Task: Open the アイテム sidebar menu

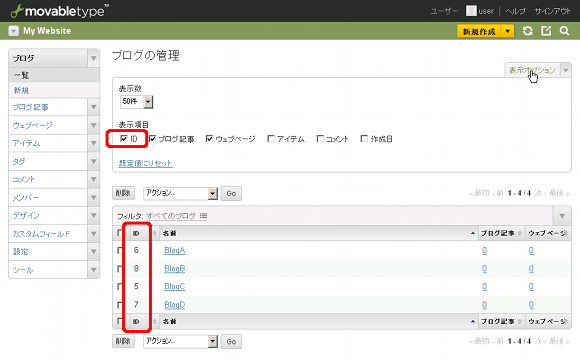Action: [48, 143]
